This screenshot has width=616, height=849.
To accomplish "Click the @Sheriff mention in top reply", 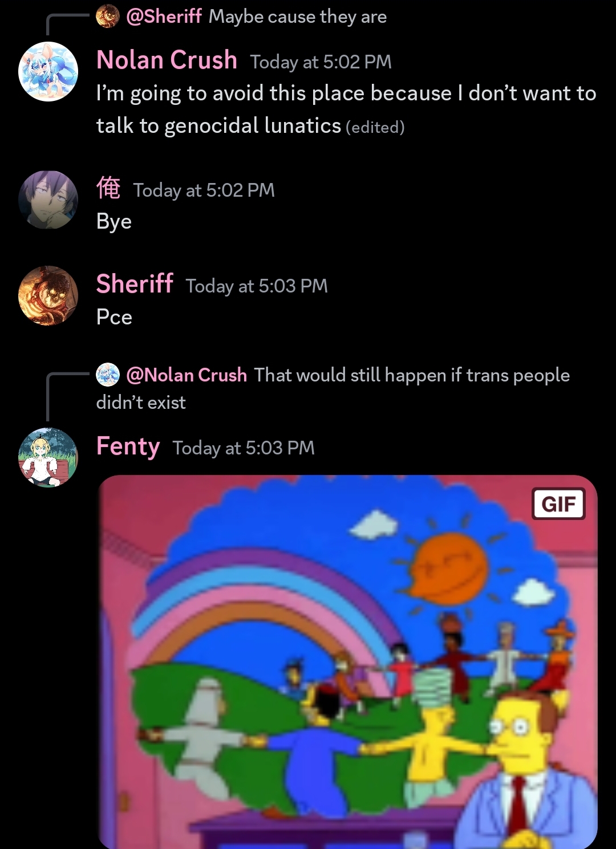I will [x=164, y=17].
